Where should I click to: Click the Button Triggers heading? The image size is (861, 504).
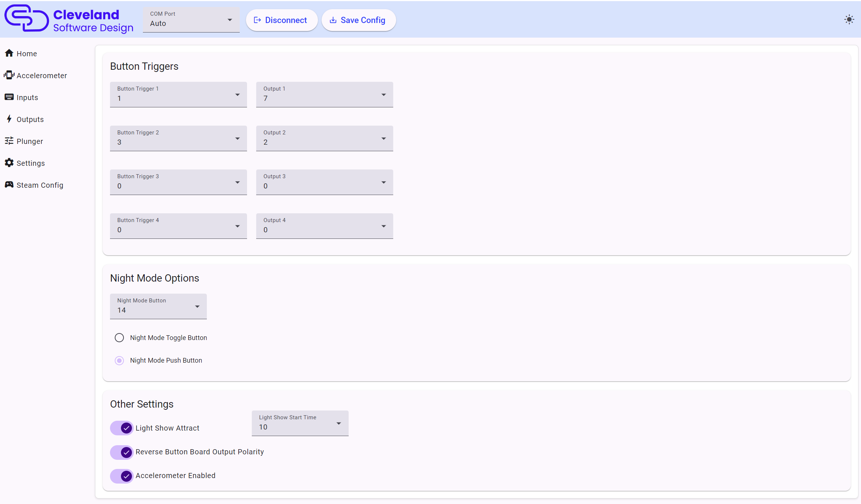tap(144, 66)
